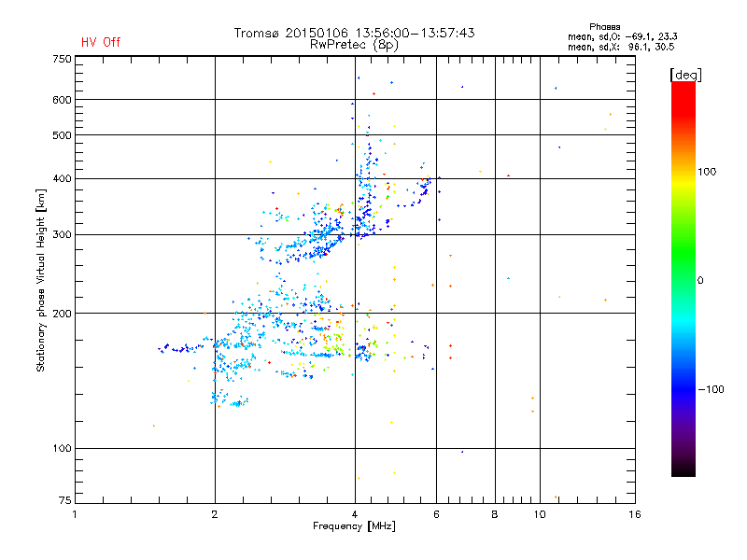Click the y-axis tick label '600'
Viewport: 747px width, 560px height.
point(62,100)
